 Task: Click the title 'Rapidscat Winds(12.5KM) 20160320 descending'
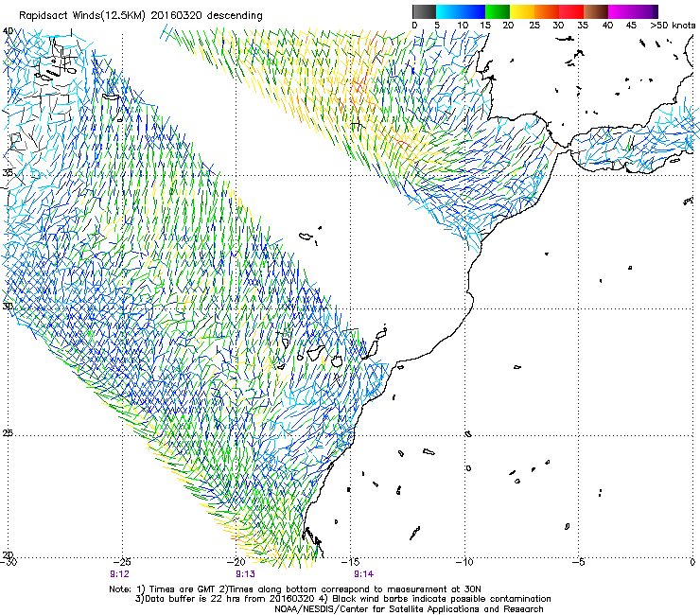[141, 16]
